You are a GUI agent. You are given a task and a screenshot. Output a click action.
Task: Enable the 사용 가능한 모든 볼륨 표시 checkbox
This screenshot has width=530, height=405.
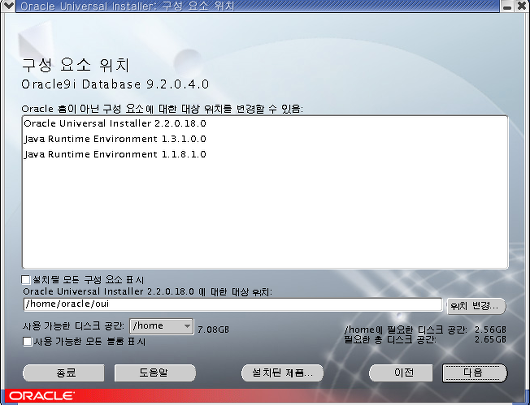(x=27, y=341)
